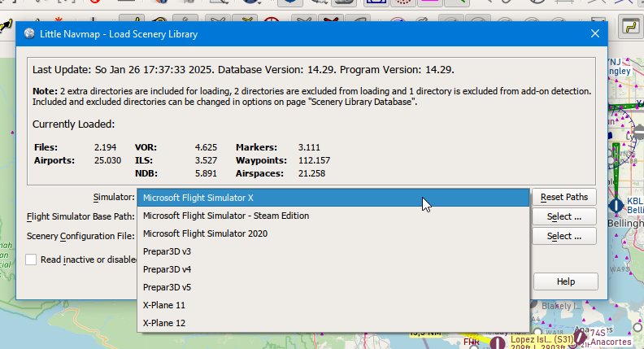The height and width of the screenshot is (349, 644).
Task: Open Select for Flight Simulator Base Path
Action: coord(564,216)
